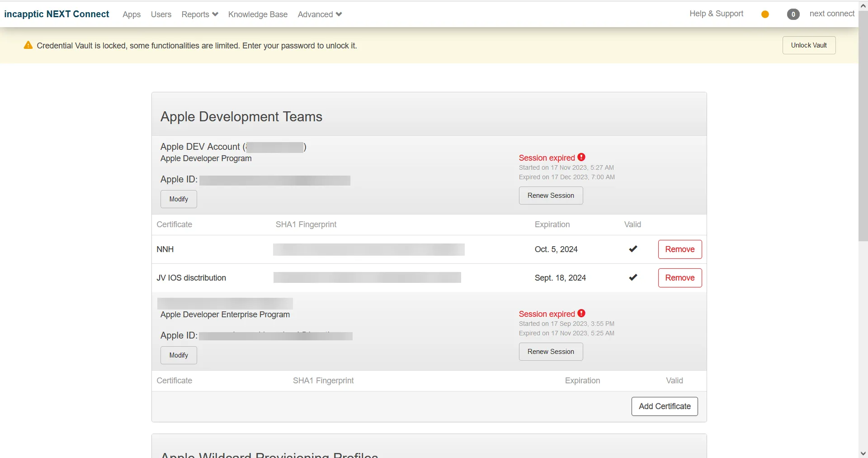Renew Session for Apple Developer Program

point(551,196)
